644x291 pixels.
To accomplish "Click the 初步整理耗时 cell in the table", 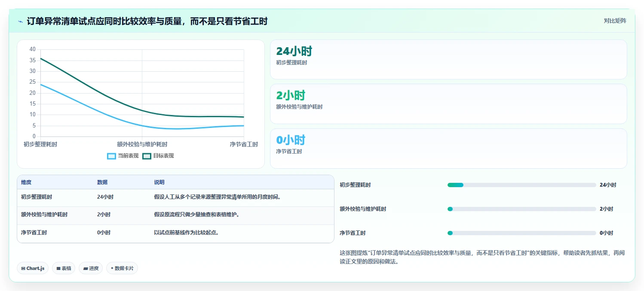I will coord(37,197).
